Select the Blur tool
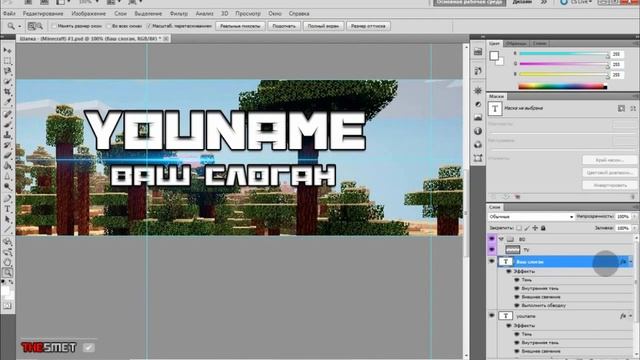 coord(7,176)
